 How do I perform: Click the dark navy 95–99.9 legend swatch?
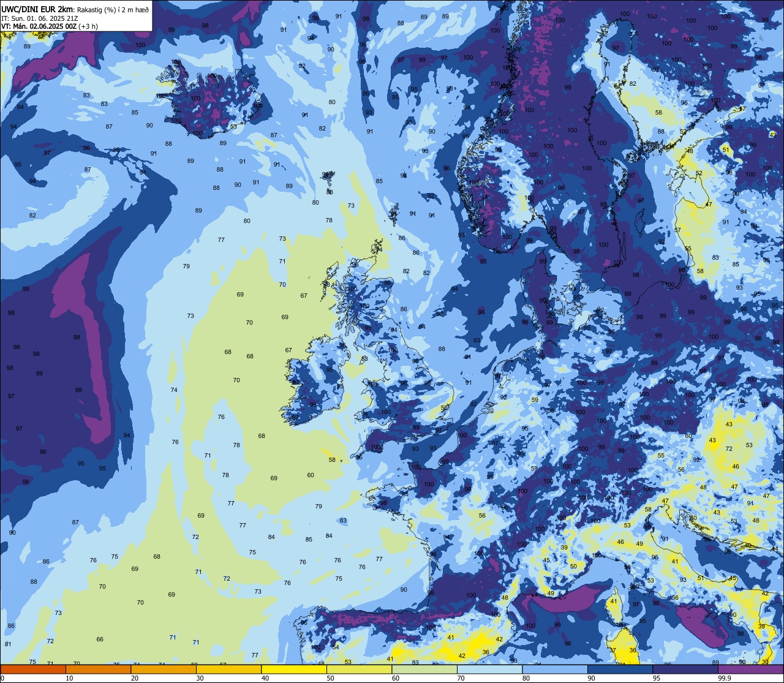(x=685, y=670)
